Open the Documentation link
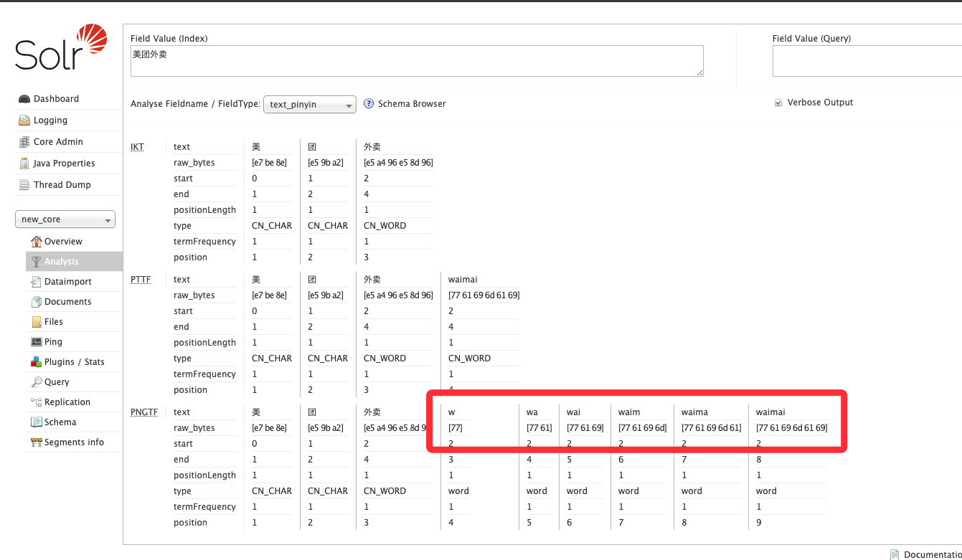The image size is (962, 560). [933, 555]
